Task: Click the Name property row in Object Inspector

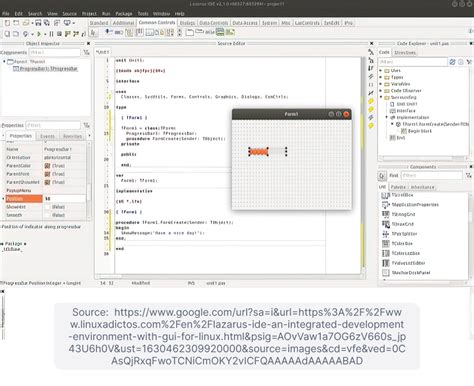Action: [45, 149]
